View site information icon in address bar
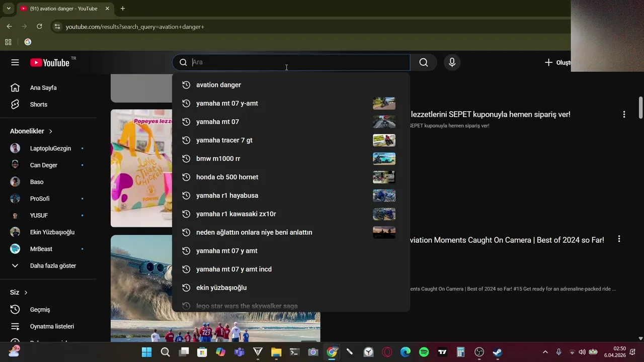 click(x=57, y=27)
